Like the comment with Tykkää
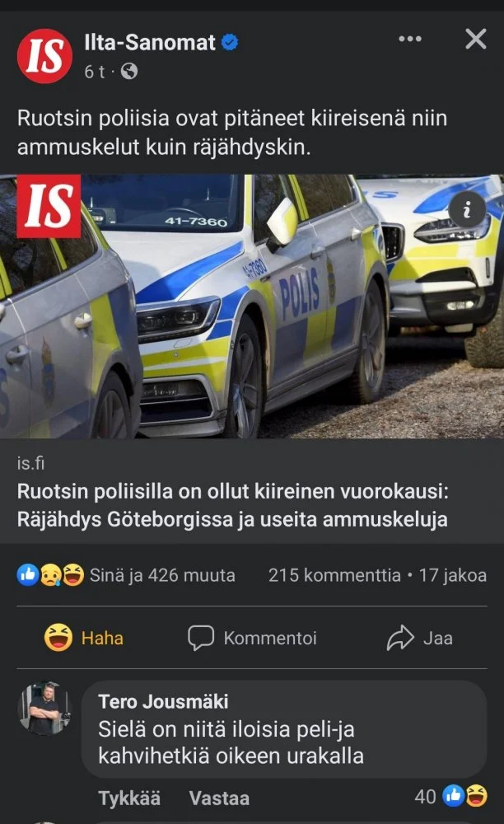504x824 pixels. pyautogui.click(x=129, y=798)
